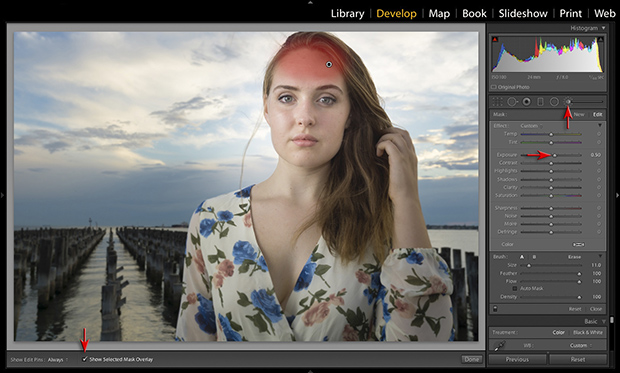
Task: Click Close in the brush panel
Action: 596,309
